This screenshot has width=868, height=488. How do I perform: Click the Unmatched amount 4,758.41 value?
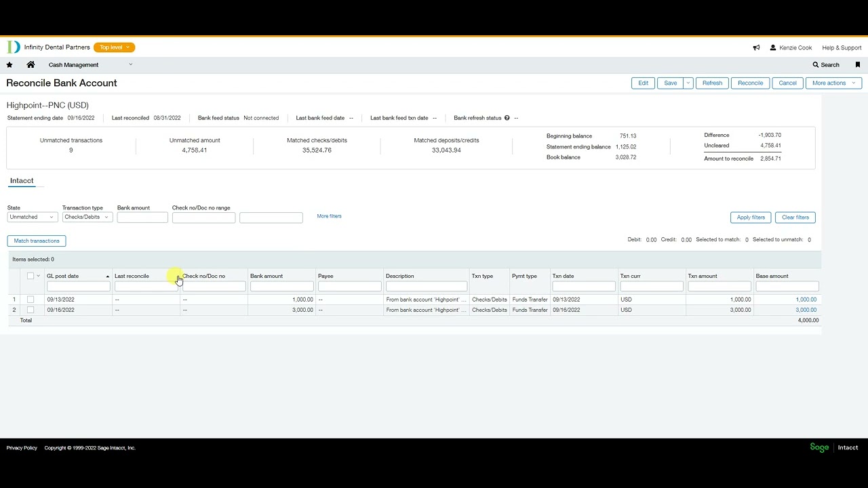click(195, 150)
